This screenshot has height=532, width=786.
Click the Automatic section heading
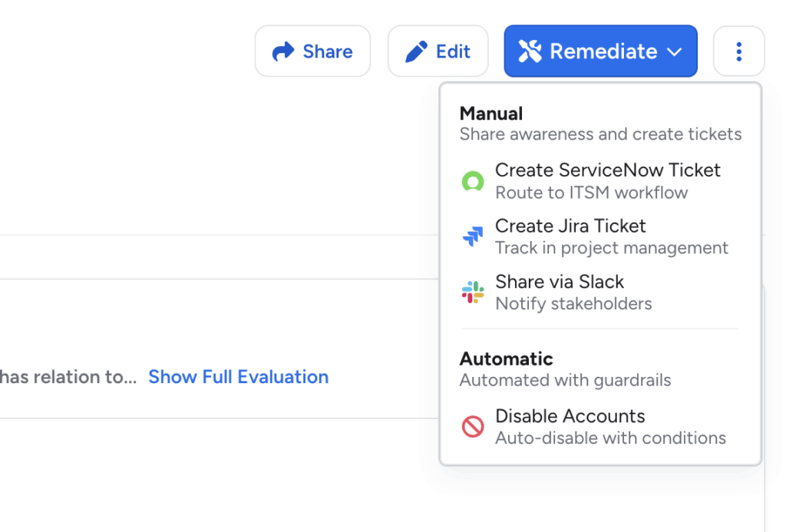click(506, 359)
